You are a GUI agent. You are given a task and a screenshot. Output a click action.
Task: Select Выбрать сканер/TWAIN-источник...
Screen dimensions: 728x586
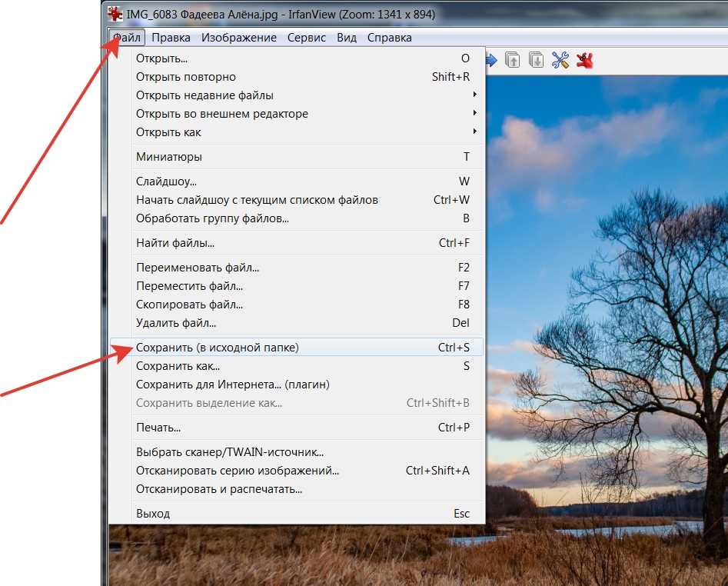pyautogui.click(x=297, y=452)
